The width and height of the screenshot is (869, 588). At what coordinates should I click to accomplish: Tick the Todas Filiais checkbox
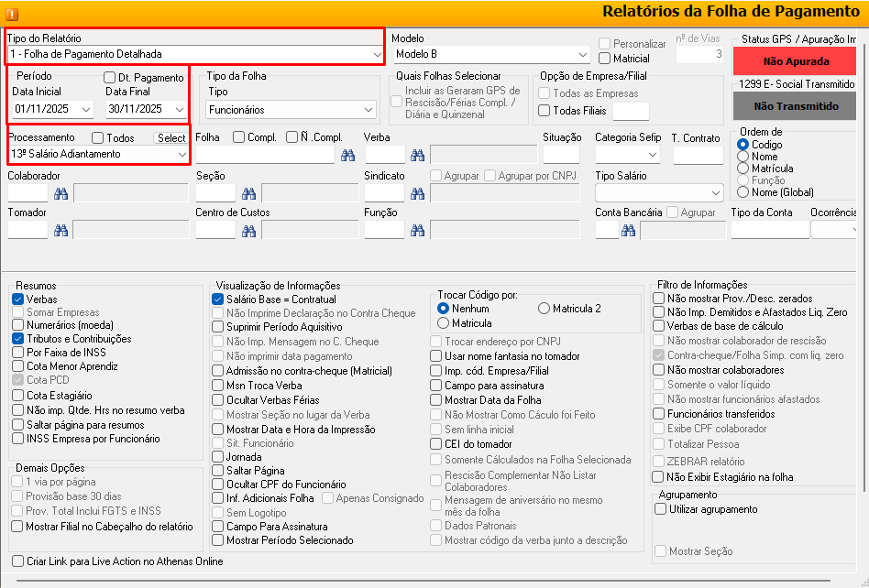click(544, 111)
